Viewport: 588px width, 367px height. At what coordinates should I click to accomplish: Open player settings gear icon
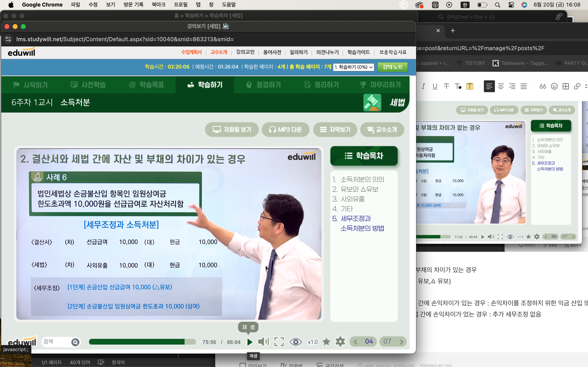pyautogui.click(x=340, y=342)
